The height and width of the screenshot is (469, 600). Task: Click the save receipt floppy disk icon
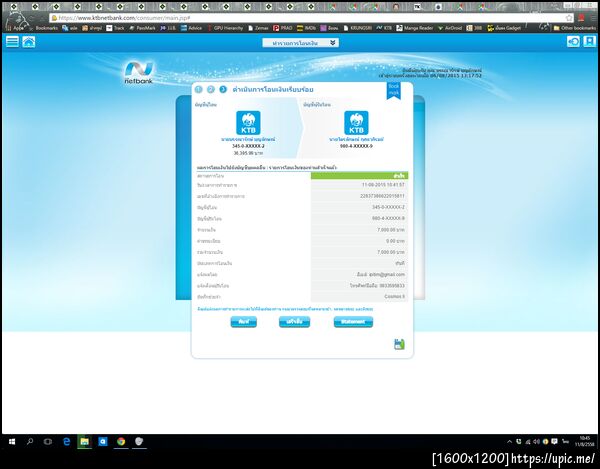(399, 344)
